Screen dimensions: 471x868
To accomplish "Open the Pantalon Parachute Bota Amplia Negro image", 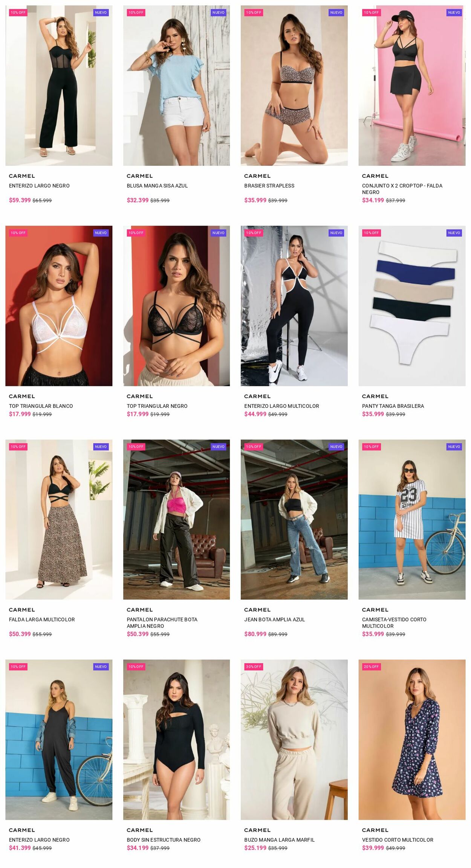I will click(x=176, y=519).
